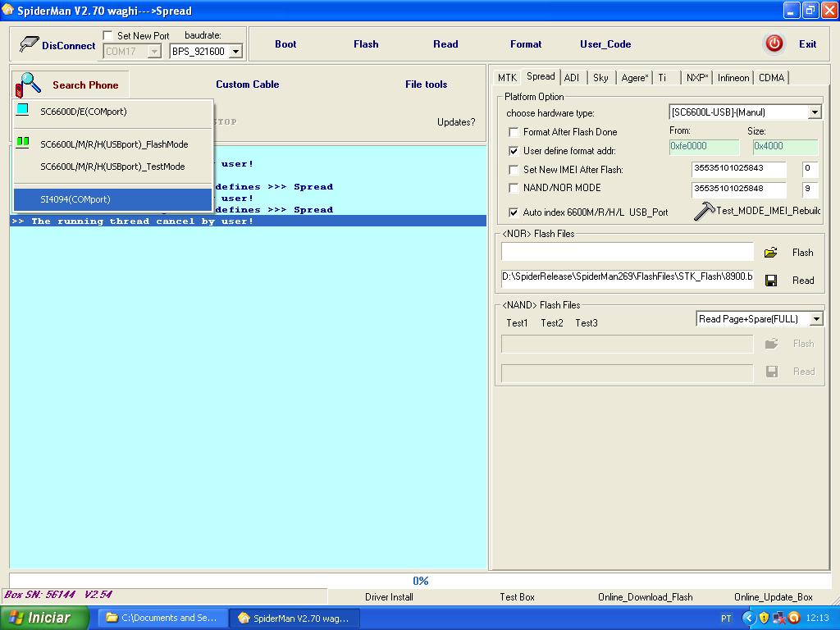Open the baudrate BPS_921600 dropdown
840x630 pixels.
point(235,52)
